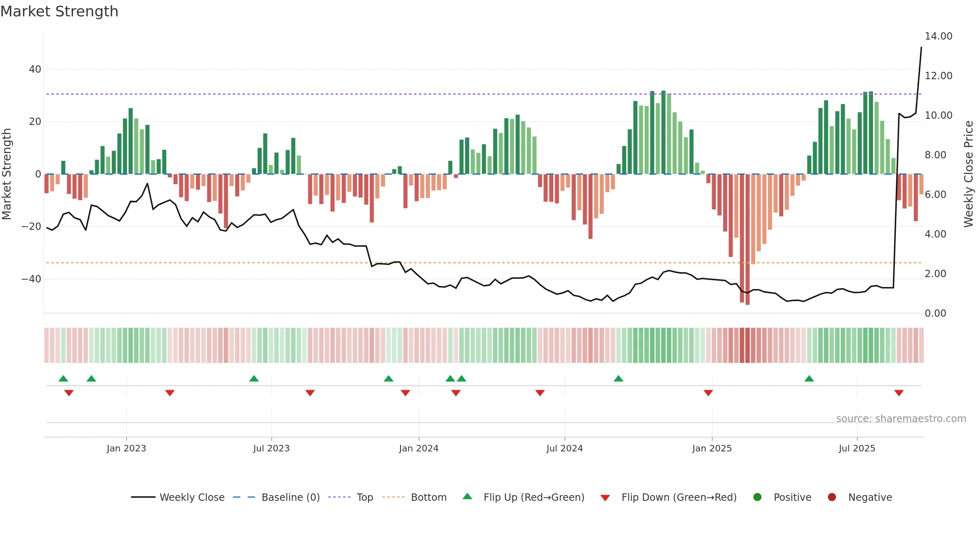The image size is (980, 551).
Task: Click the Jul 2024 axis label
Action: coord(565,448)
